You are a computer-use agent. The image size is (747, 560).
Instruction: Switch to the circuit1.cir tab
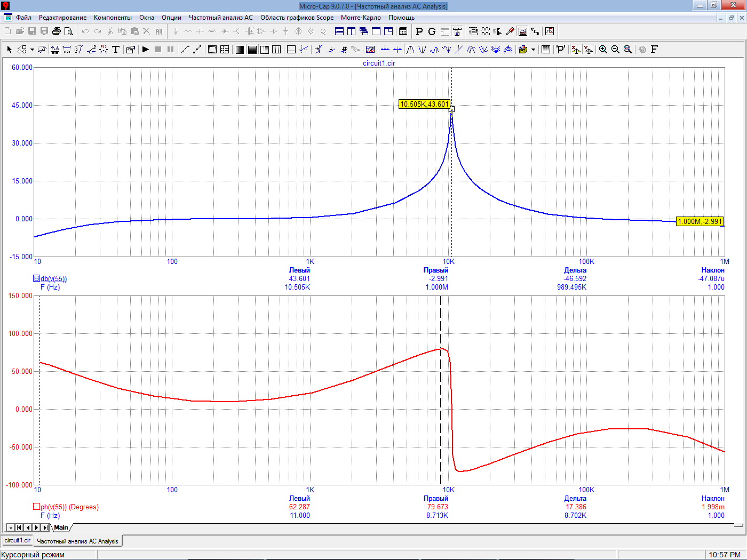(18, 541)
